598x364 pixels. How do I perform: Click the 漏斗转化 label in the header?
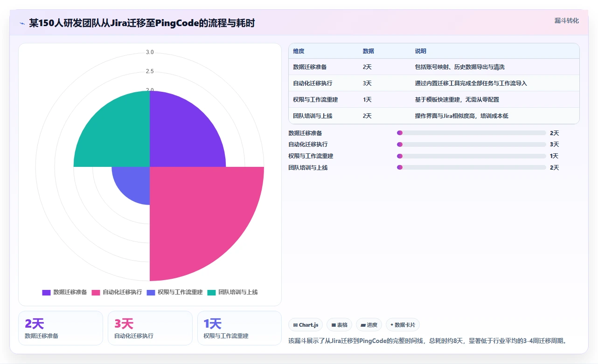click(x=567, y=21)
